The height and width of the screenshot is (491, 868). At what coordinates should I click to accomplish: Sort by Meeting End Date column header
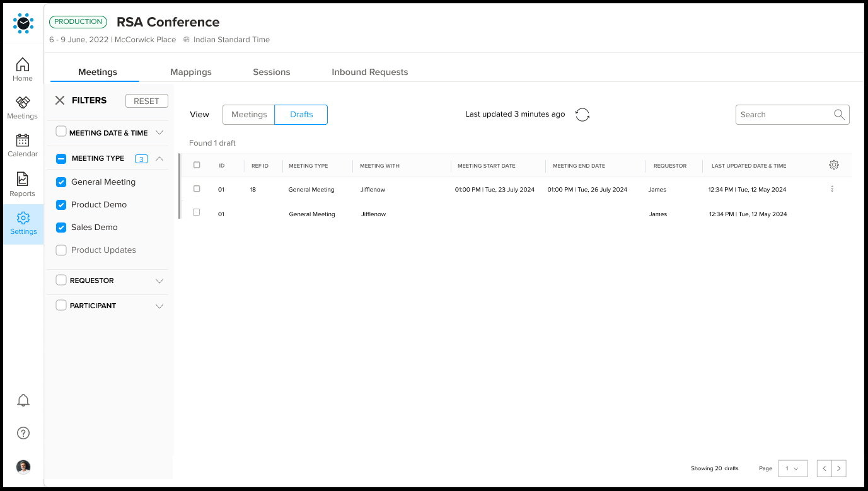[x=579, y=166]
